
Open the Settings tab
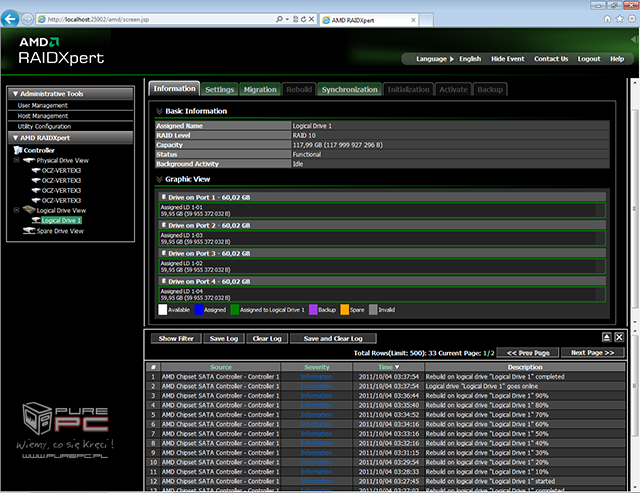click(x=219, y=89)
